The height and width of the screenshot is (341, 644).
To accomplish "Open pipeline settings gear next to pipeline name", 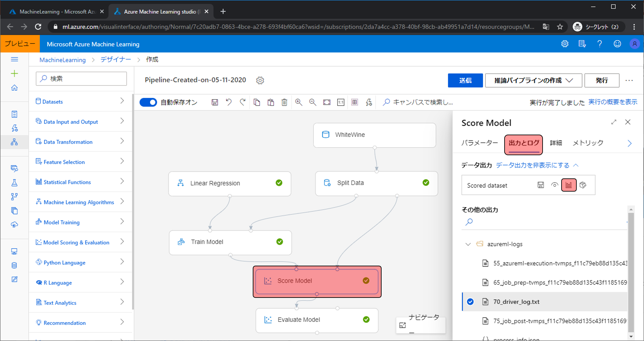I will (260, 81).
